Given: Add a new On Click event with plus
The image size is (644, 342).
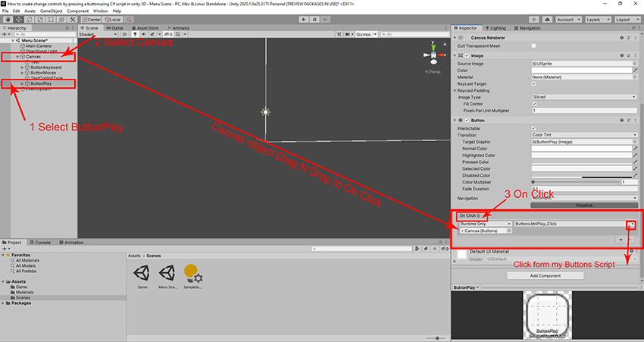Looking at the screenshot, I should pyautogui.click(x=621, y=240).
